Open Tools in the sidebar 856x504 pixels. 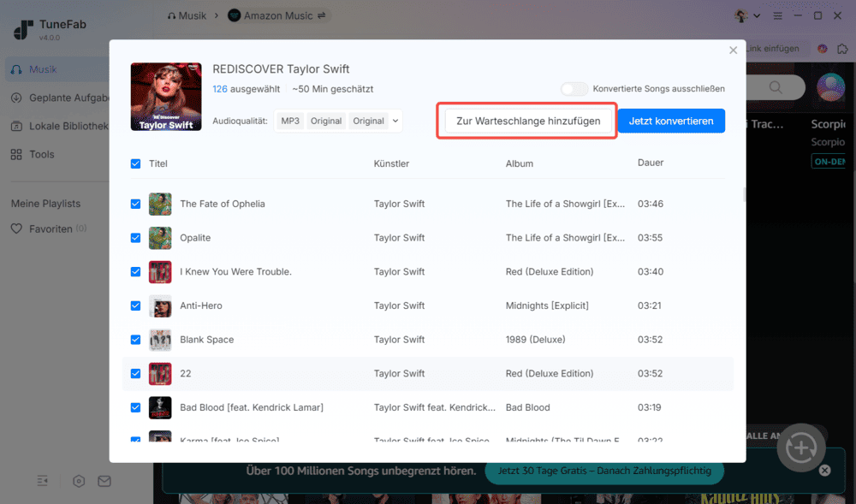(33, 154)
